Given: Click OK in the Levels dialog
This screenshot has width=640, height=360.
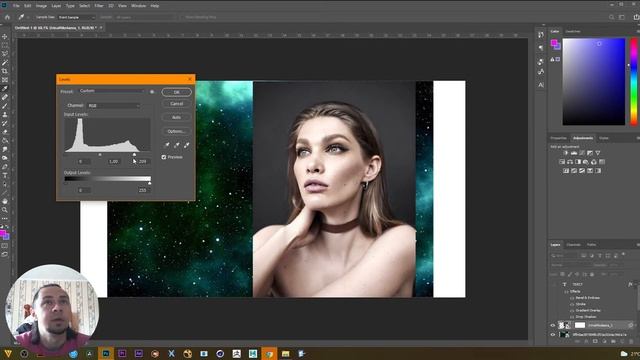Looking at the screenshot, I should point(176,92).
